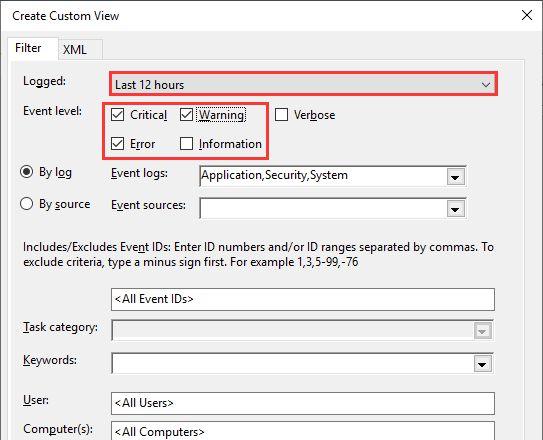Click inside the Keywords field
Screen dimensions: 543x440
293,363
